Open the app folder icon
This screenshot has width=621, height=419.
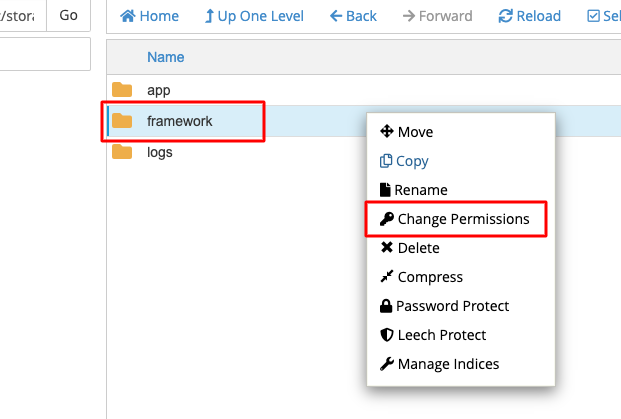[x=122, y=90]
